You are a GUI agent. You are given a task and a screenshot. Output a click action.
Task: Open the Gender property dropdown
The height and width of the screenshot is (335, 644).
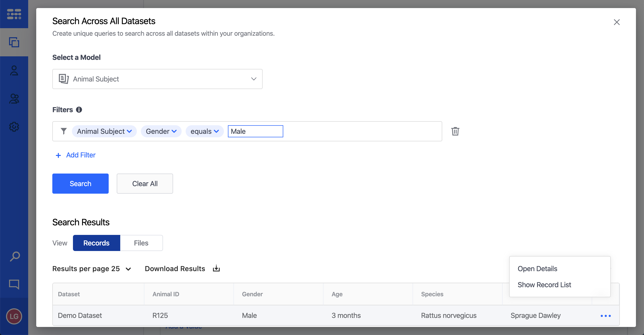tap(161, 131)
